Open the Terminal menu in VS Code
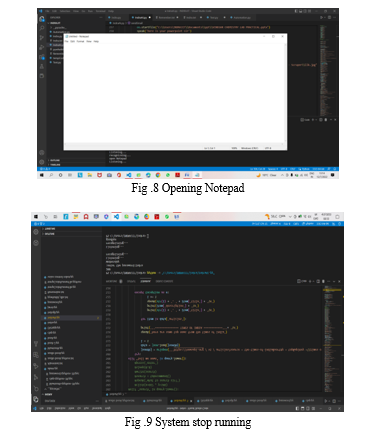 point(100,11)
